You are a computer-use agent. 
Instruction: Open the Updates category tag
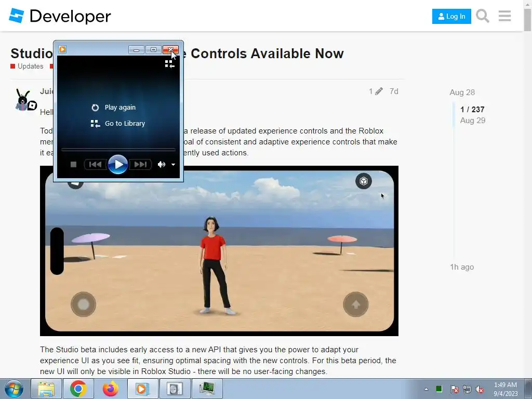pos(27,66)
